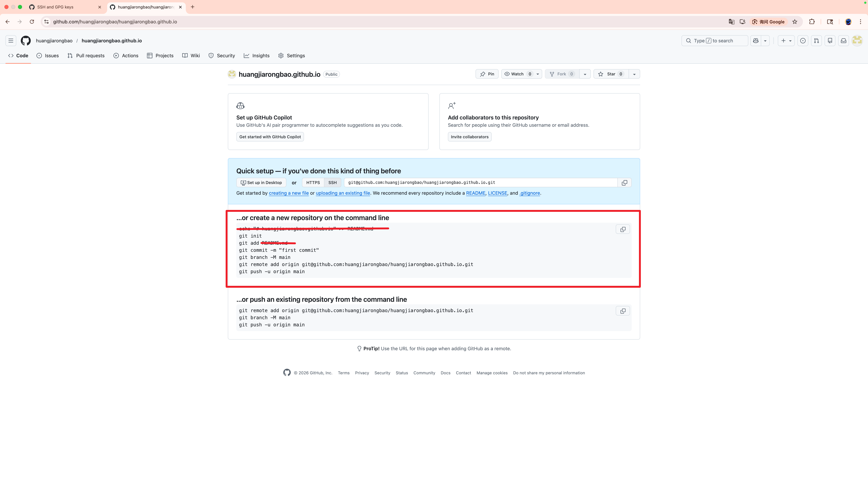Open the LICENSE recommendation link

(x=498, y=193)
